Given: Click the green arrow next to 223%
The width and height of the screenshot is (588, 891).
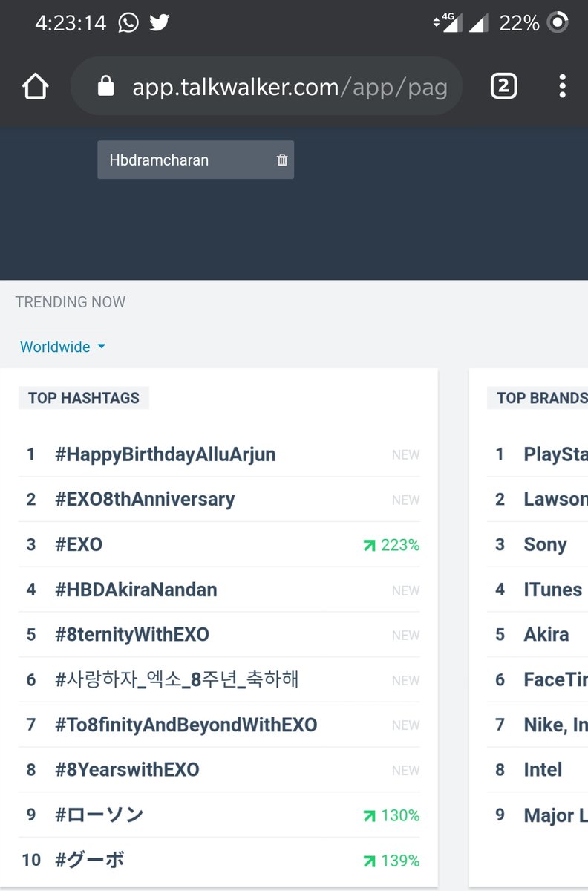Looking at the screenshot, I should pos(369,546).
